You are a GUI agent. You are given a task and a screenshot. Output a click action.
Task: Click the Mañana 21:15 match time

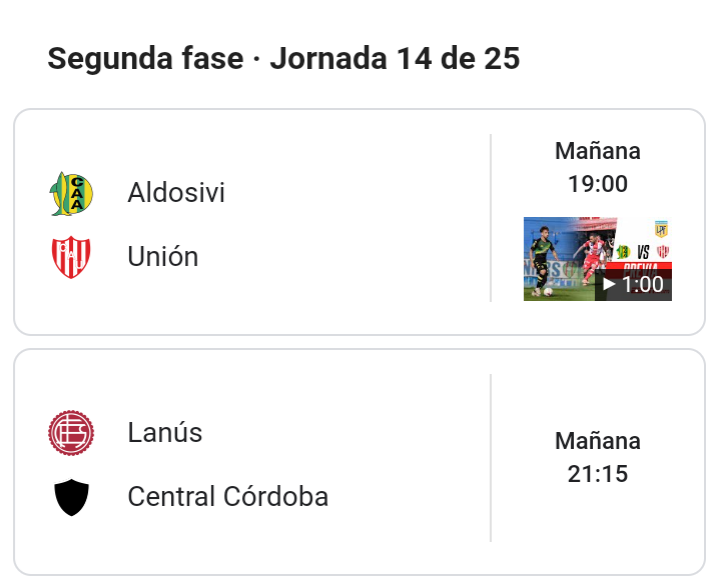click(x=597, y=457)
